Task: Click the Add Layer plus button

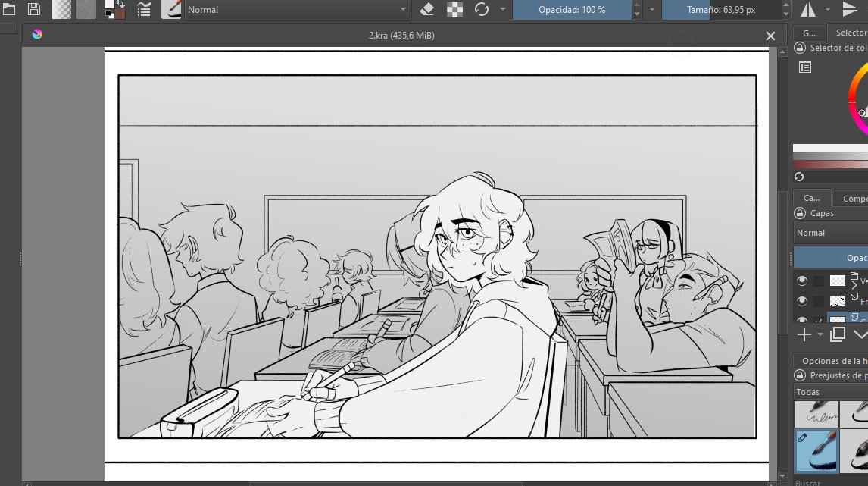Action: (x=804, y=334)
